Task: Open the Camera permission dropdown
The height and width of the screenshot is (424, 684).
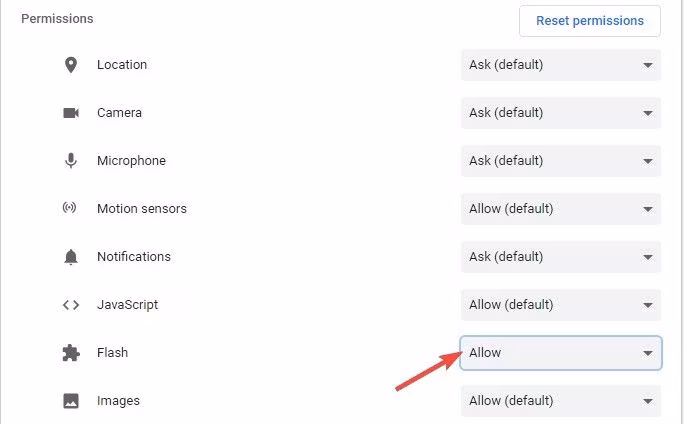Action: 560,113
